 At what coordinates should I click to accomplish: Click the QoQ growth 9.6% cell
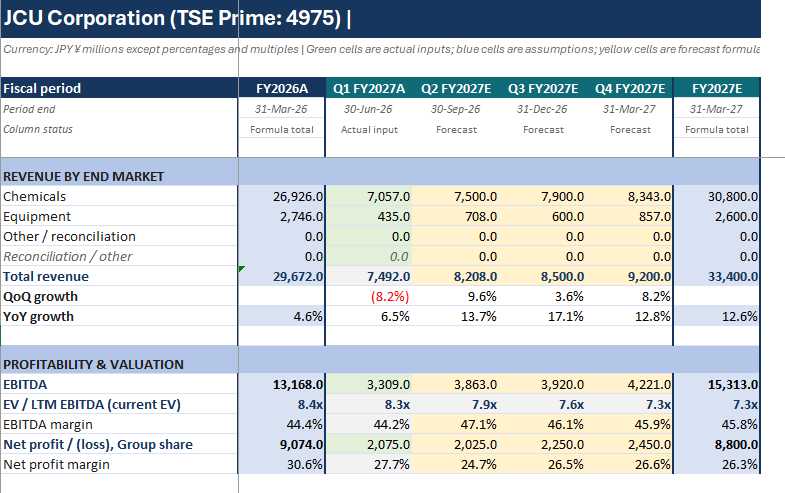456,296
